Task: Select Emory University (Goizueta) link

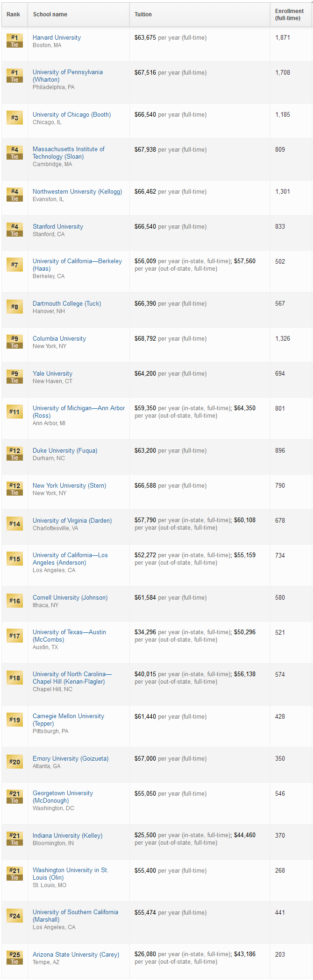Action: (x=71, y=758)
